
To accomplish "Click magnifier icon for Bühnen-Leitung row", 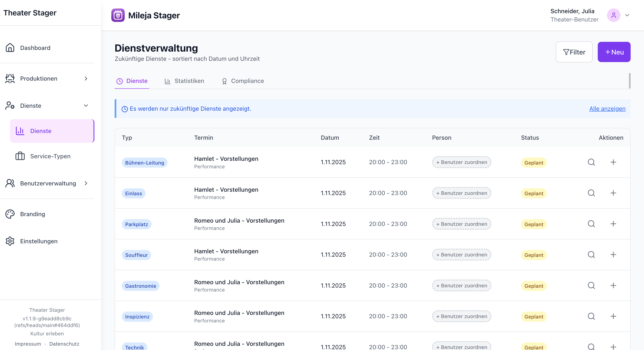I will [591, 162].
